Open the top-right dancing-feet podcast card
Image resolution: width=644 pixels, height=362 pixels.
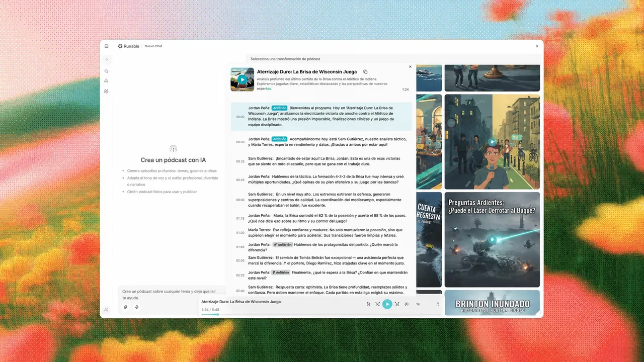(492, 78)
